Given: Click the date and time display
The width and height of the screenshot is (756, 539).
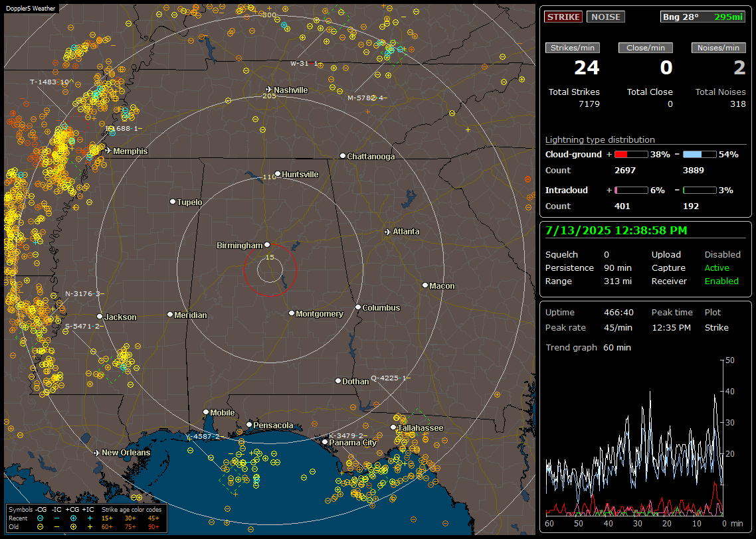Looking at the screenshot, I should click(x=616, y=230).
